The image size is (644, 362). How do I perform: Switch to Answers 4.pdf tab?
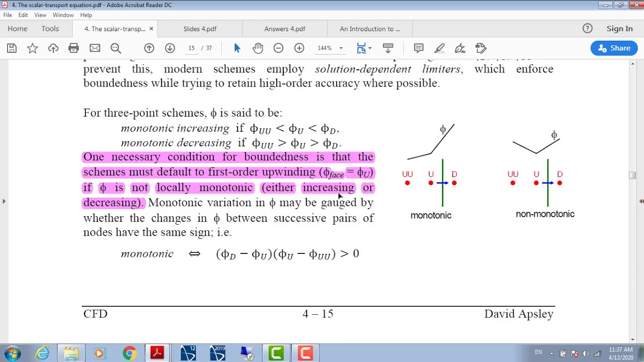[x=285, y=29]
